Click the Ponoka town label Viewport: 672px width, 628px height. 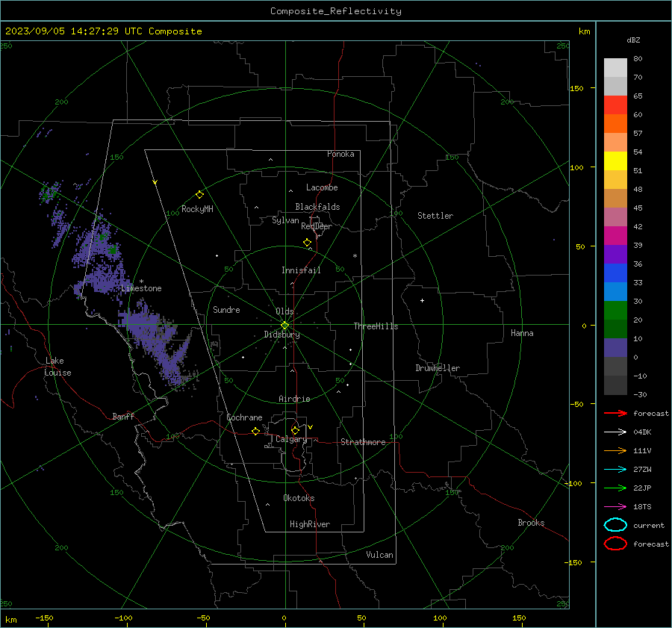point(340,154)
